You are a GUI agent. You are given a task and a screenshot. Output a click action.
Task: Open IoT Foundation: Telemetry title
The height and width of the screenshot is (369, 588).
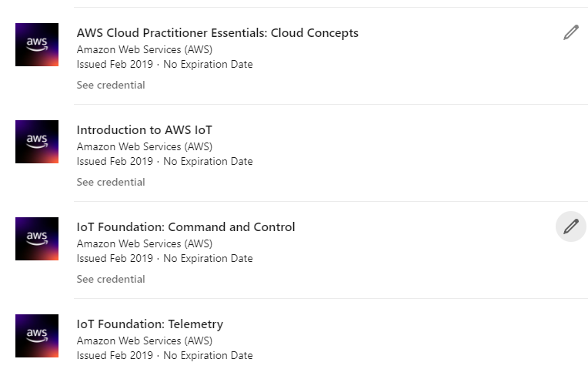pos(149,324)
